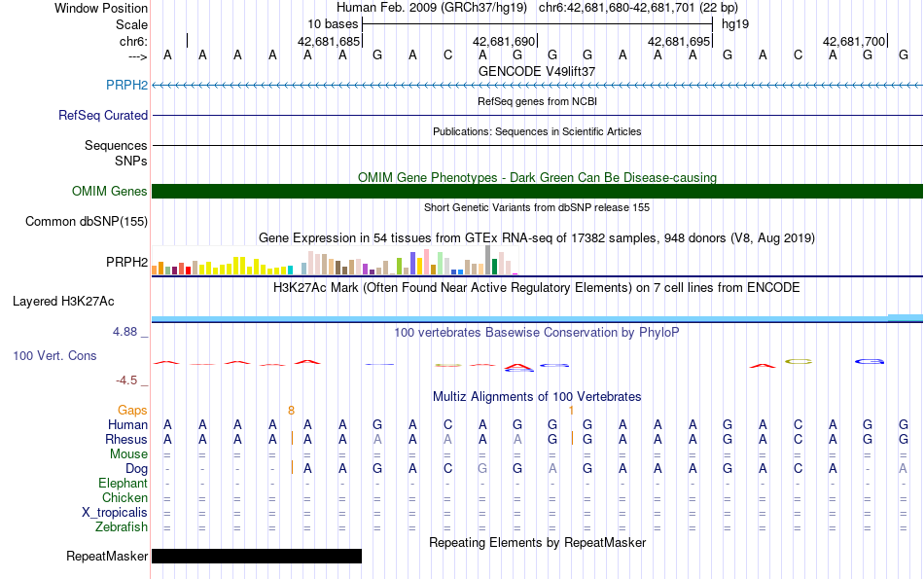Click the SNPs label under Sequences

(x=131, y=161)
